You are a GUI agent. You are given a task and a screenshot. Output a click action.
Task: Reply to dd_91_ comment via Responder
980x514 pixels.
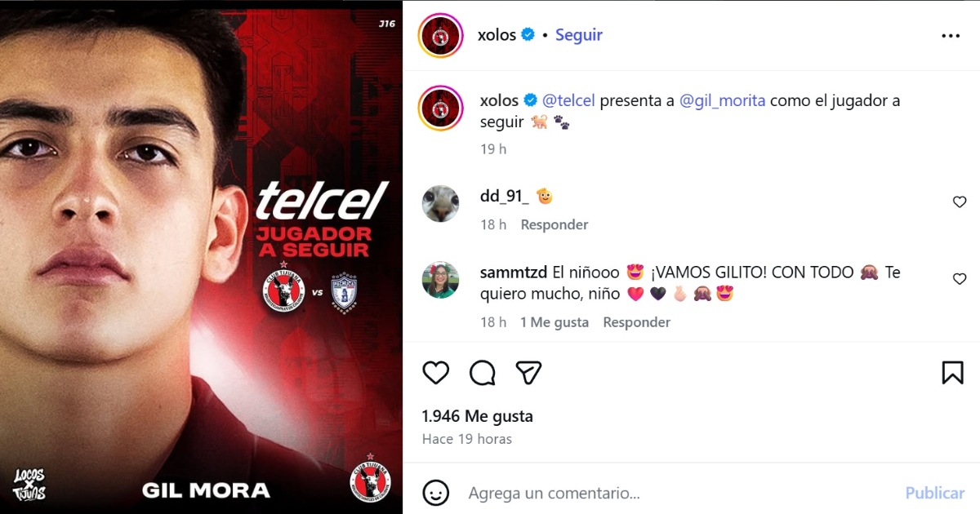point(555,224)
